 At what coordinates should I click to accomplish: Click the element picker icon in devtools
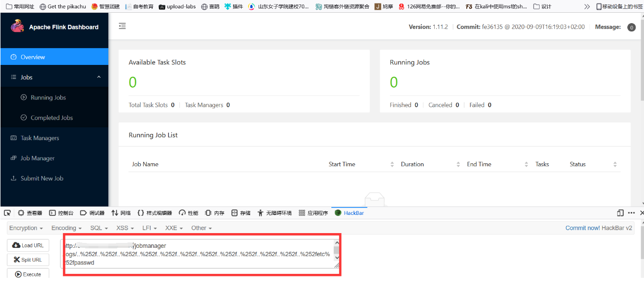tap(7, 212)
